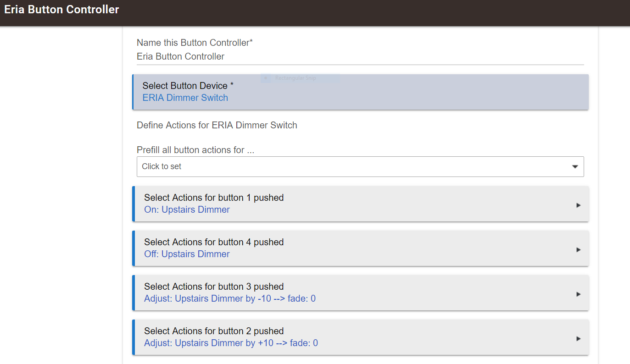Click the Off: Upstairs Dimmer action text

(187, 254)
